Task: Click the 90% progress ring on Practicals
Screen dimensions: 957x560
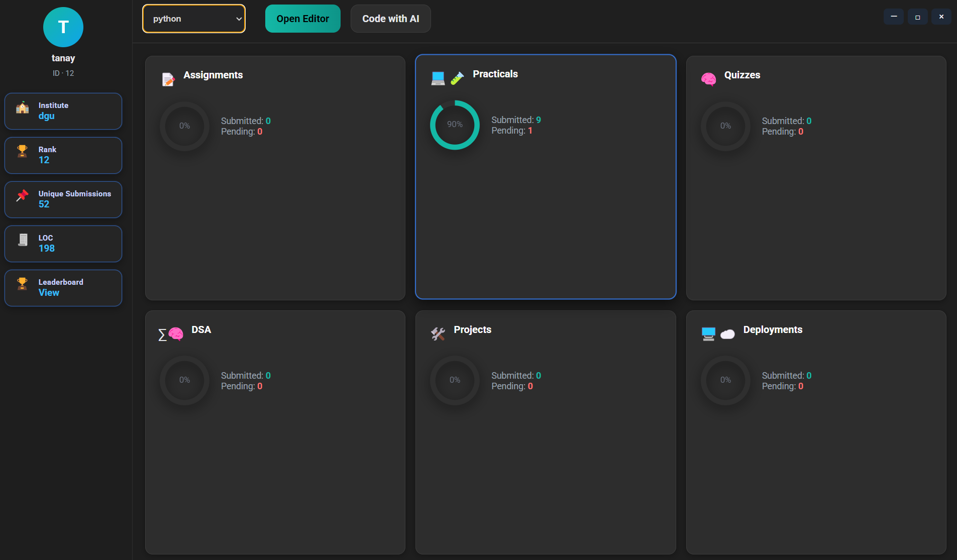Action: pos(454,125)
